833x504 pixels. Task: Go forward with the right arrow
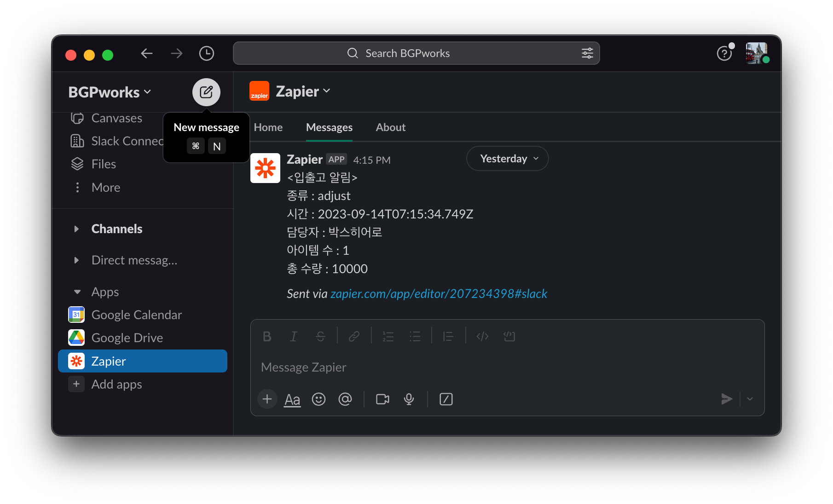(x=177, y=53)
